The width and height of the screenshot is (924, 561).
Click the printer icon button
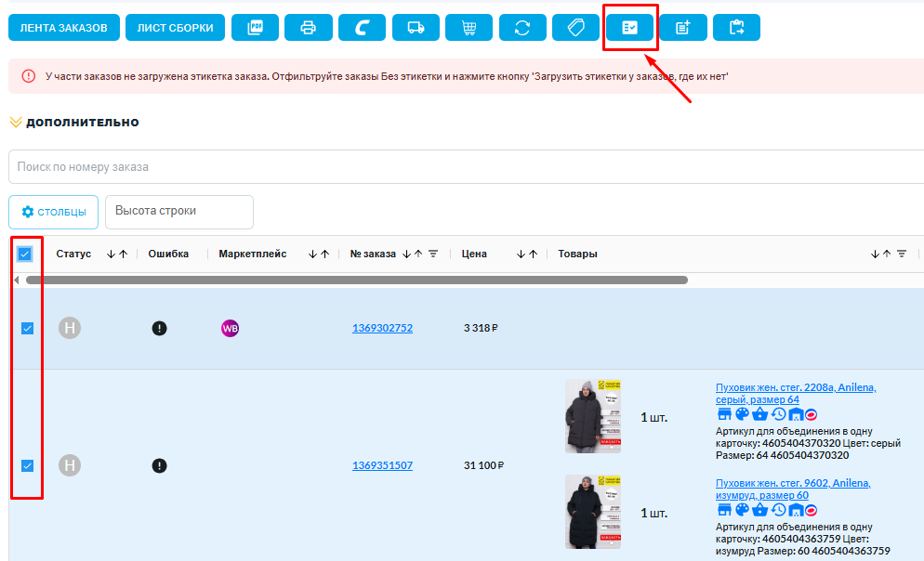pyautogui.click(x=309, y=28)
